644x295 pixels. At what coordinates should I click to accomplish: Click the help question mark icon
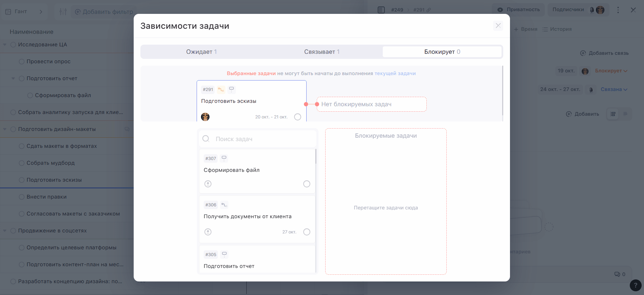click(x=635, y=285)
